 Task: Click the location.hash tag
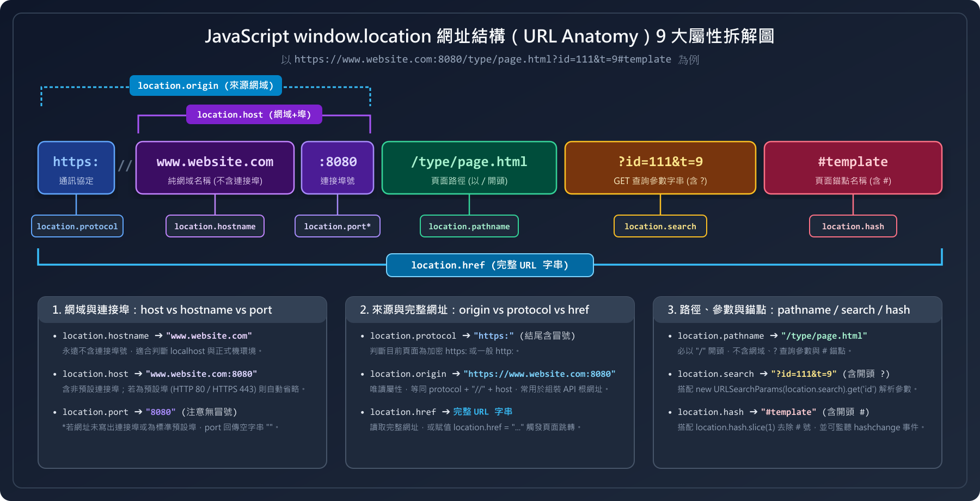pyautogui.click(x=853, y=226)
